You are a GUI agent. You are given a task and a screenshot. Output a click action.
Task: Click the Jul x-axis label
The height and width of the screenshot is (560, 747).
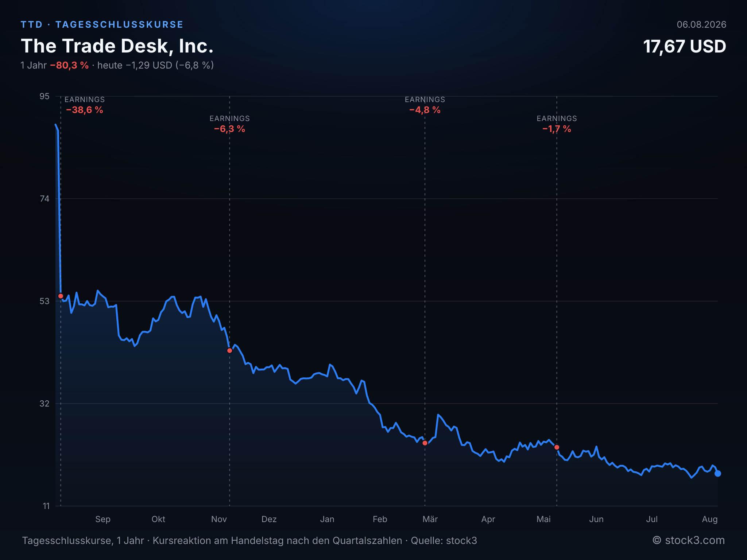coord(652,519)
